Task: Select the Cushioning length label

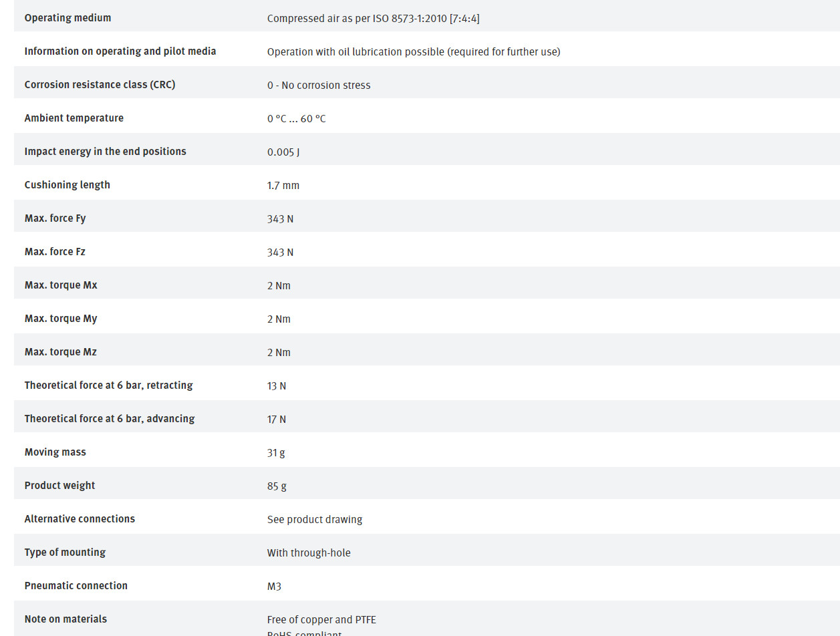Action: coord(67,185)
